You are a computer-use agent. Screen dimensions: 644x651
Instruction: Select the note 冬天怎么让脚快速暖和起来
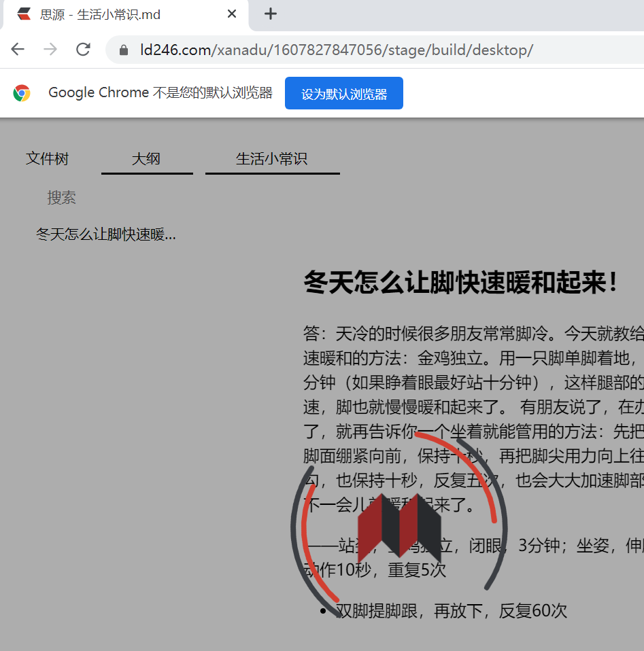pos(106,234)
